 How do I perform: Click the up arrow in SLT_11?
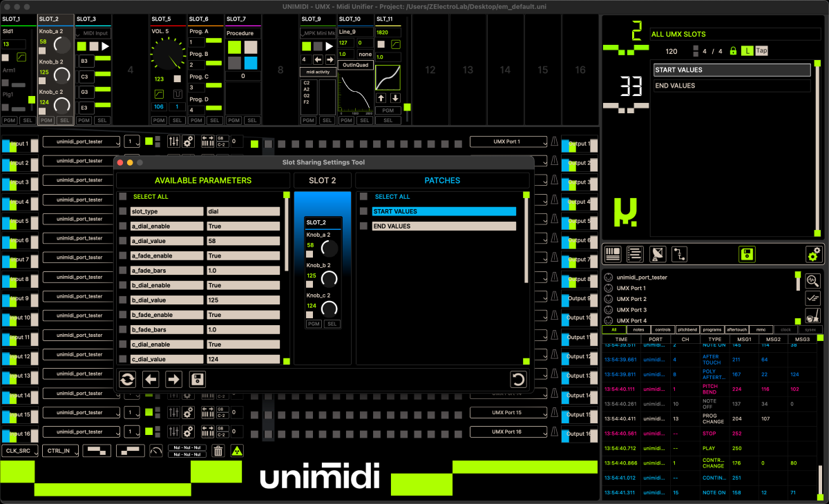[x=381, y=98]
